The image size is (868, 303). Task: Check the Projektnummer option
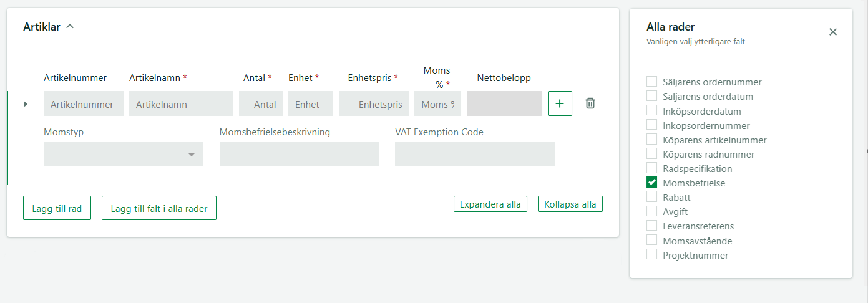652,254
